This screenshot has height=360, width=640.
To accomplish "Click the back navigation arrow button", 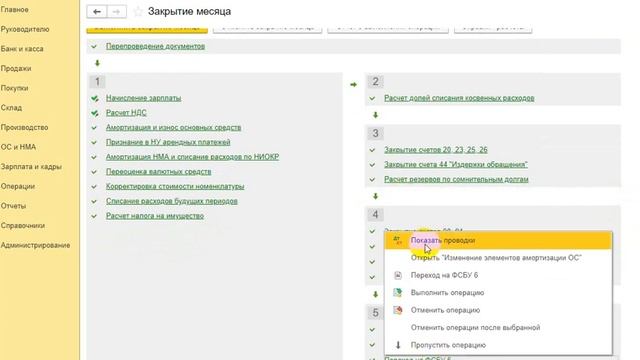I will (97, 11).
